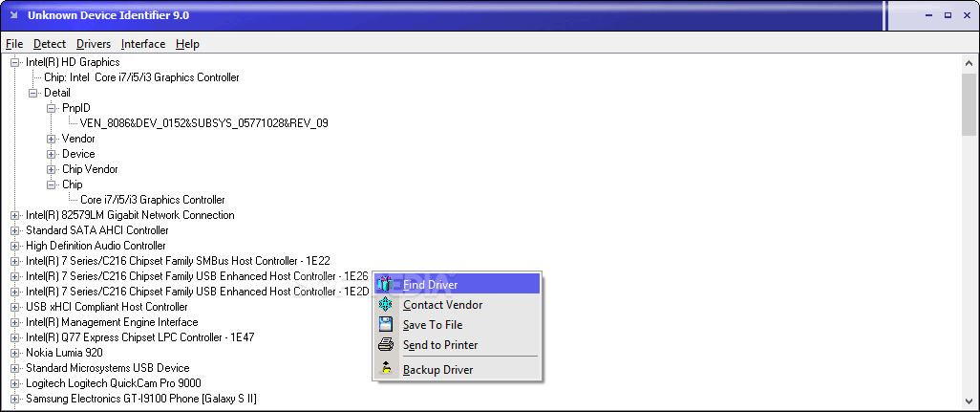The image size is (980, 412).
Task: Collapse the PnpID node
Action: pos(52,108)
